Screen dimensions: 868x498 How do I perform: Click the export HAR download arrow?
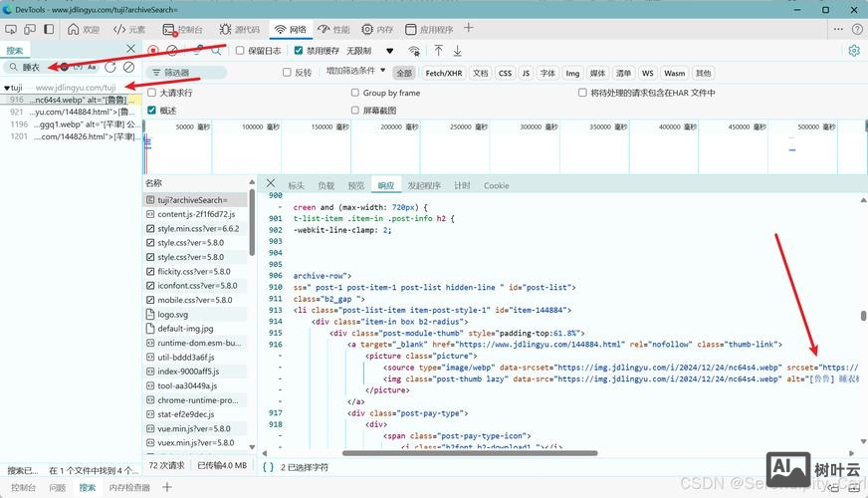458,50
